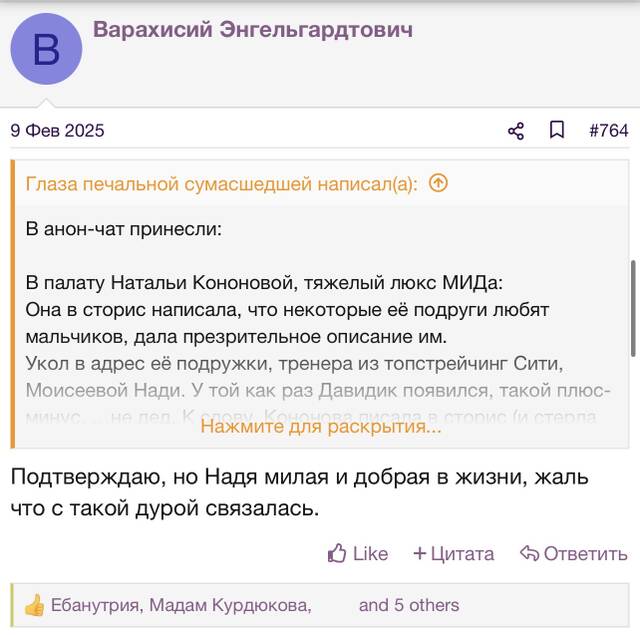The width and height of the screenshot is (640, 635).
Task: Click the round avatar with letter В
Action: (46, 49)
